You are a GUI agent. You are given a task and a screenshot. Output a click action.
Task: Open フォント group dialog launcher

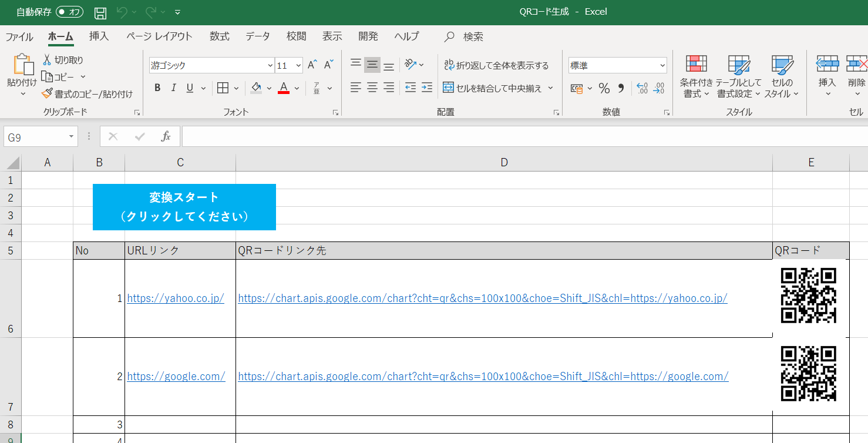336,112
